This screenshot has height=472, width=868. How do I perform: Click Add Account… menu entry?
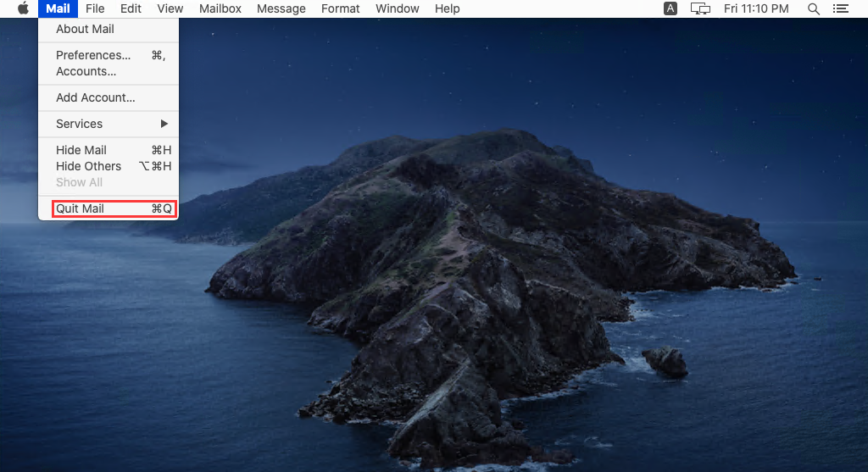pos(96,97)
